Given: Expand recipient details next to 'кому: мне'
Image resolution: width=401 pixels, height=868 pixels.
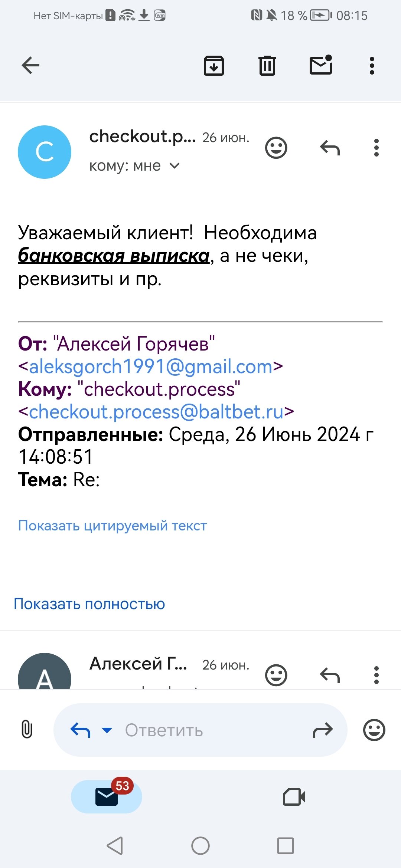Looking at the screenshot, I should tap(175, 166).
